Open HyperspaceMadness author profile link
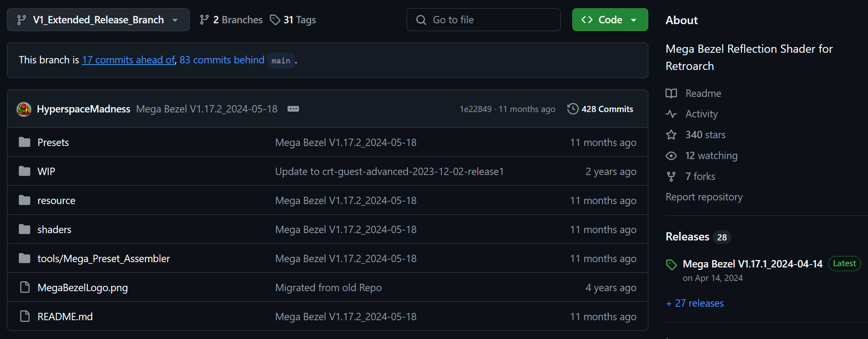The image size is (868, 339). [83, 109]
